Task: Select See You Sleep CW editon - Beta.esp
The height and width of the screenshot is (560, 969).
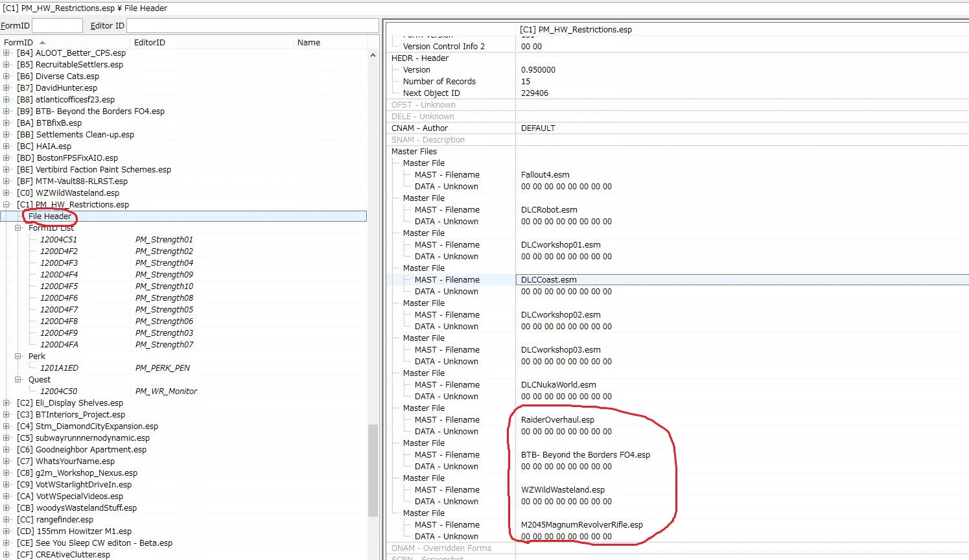Action: pos(95,543)
